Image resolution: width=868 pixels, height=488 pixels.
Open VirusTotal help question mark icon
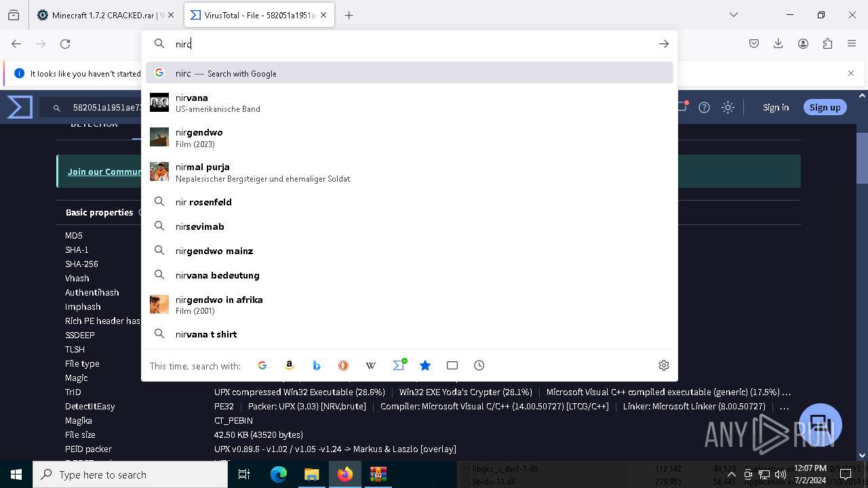click(705, 107)
